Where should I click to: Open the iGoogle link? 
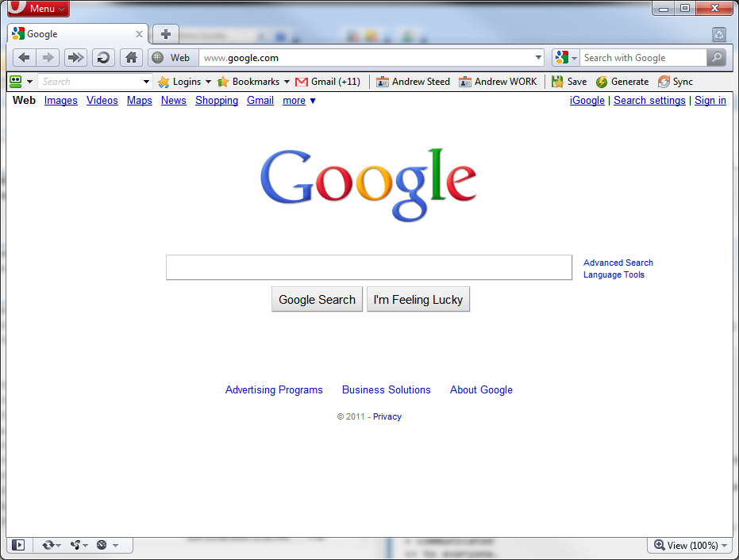[x=587, y=100]
